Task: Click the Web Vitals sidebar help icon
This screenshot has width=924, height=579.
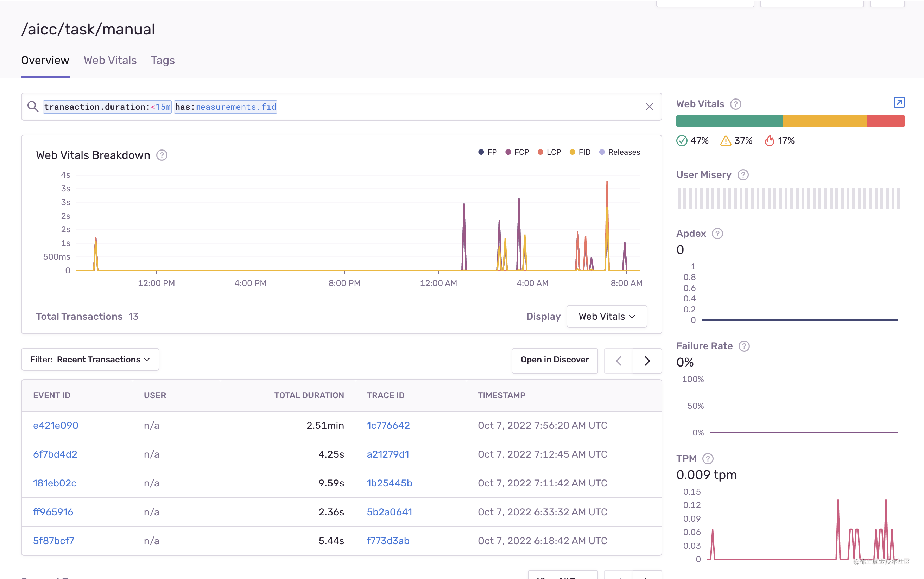Action: pyautogui.click(x=735, y=104)
